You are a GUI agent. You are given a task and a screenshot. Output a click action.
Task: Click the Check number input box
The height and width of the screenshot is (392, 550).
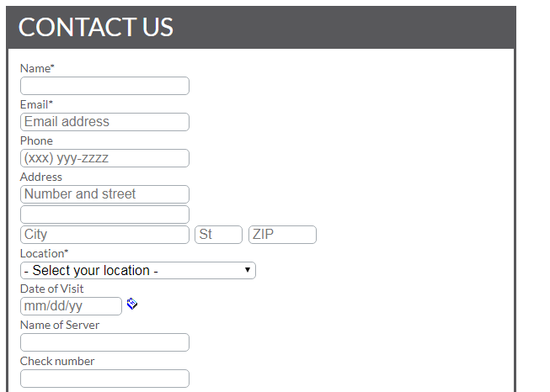[104, 379]
